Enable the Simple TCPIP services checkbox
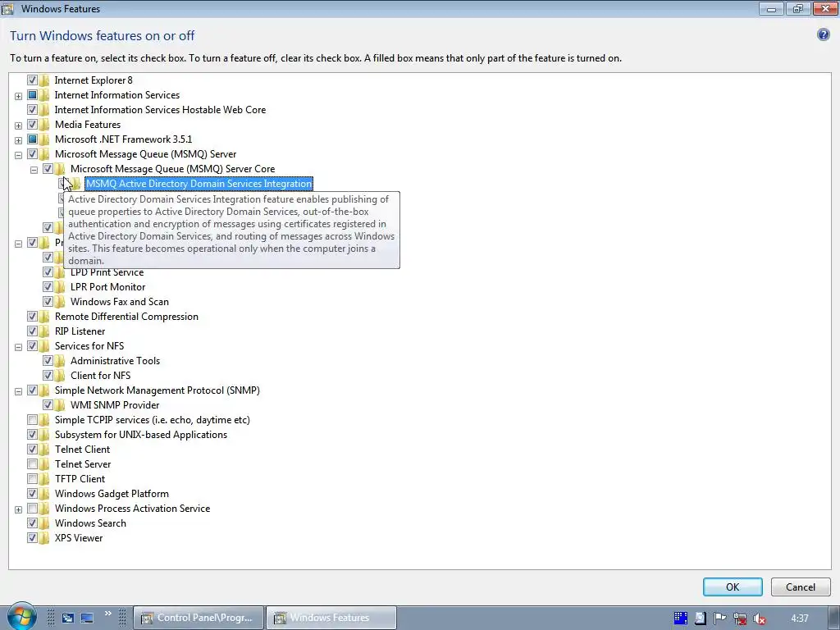840x630 pixels. point(32,419)
